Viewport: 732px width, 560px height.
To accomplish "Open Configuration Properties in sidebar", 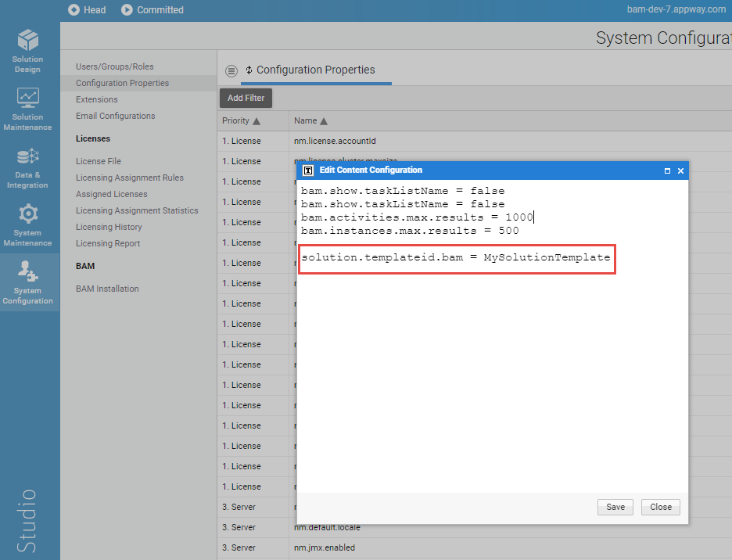I will tap(122, 83).
